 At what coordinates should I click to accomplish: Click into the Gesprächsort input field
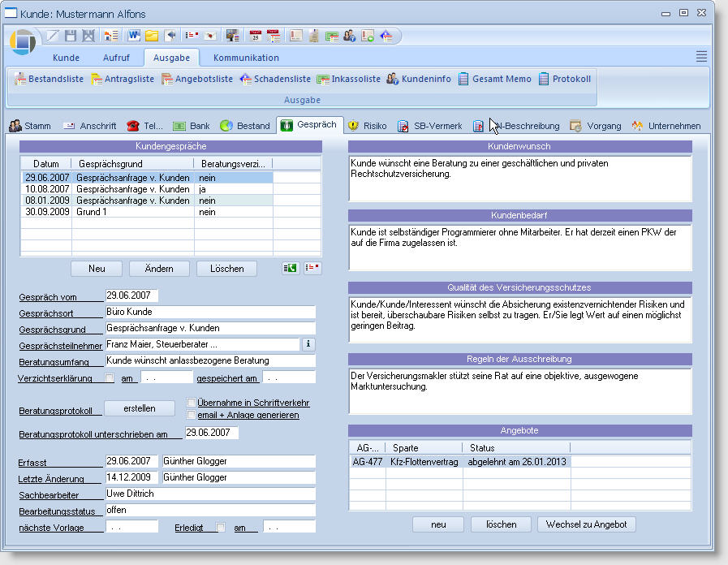point(210,312)
